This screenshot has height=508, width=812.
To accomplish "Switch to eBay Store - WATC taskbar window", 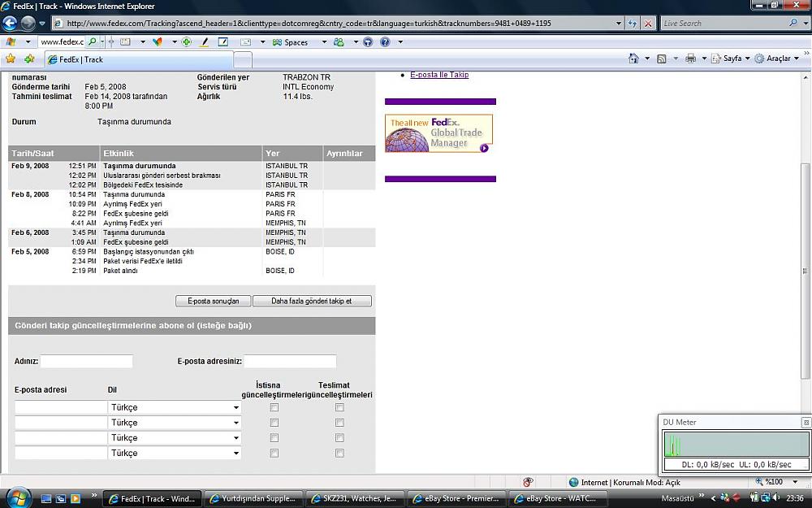I will (558, 499).
